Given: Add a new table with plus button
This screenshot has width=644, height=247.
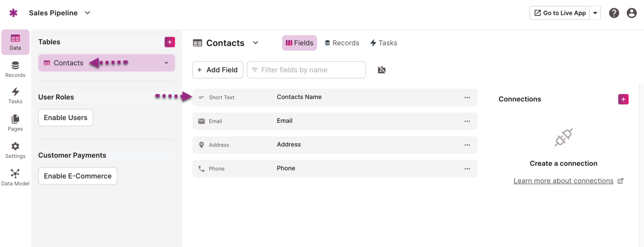Looking at the screenshot, I should coord(170,42).
